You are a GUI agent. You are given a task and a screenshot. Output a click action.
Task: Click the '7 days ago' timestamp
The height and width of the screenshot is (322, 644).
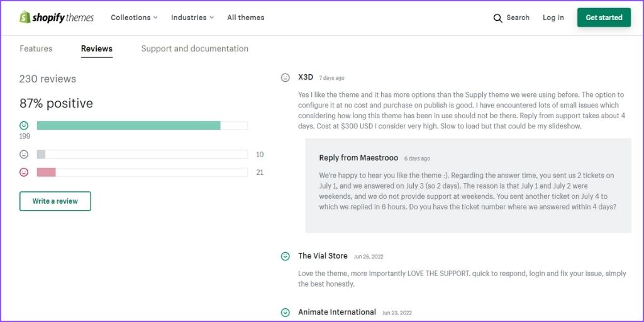click(332, 78)
